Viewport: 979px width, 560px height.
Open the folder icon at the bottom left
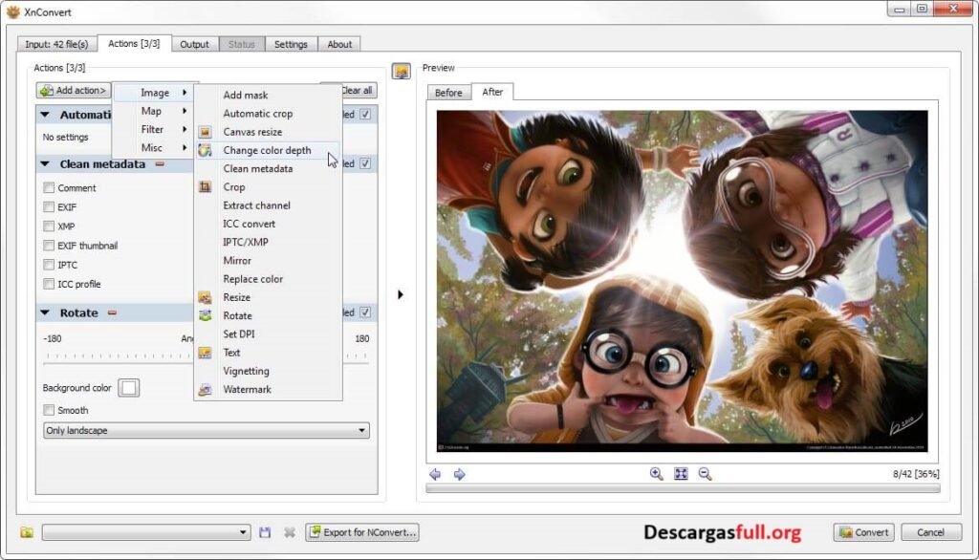point(27,532)
